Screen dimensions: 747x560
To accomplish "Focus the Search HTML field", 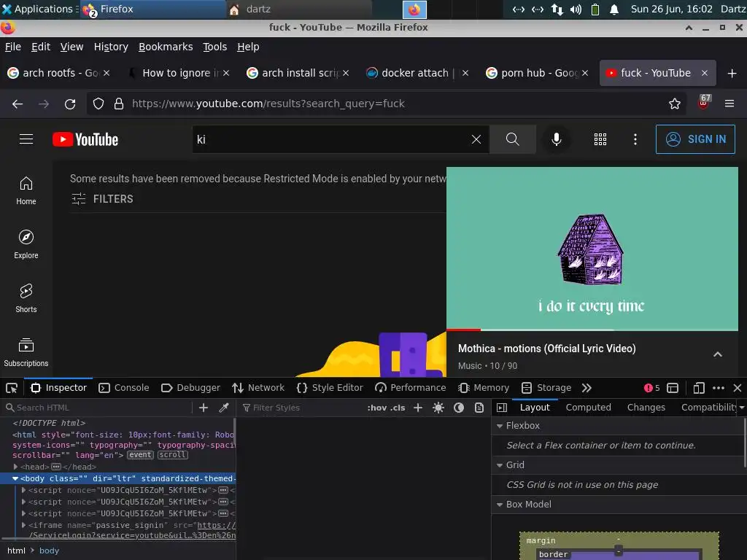I will [x=98, y=408].
